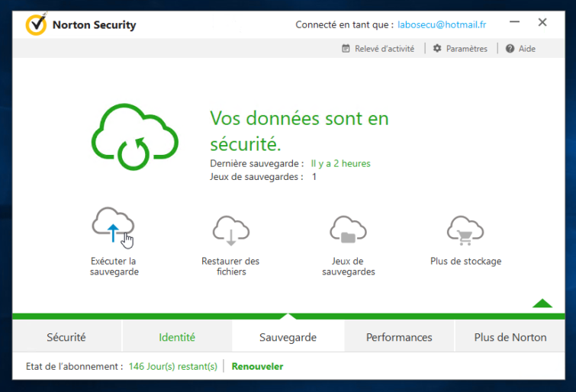The height and width of the screenshot is (392, 576).
Task: Click the Aide question mark icon
Action: [510, 49]
